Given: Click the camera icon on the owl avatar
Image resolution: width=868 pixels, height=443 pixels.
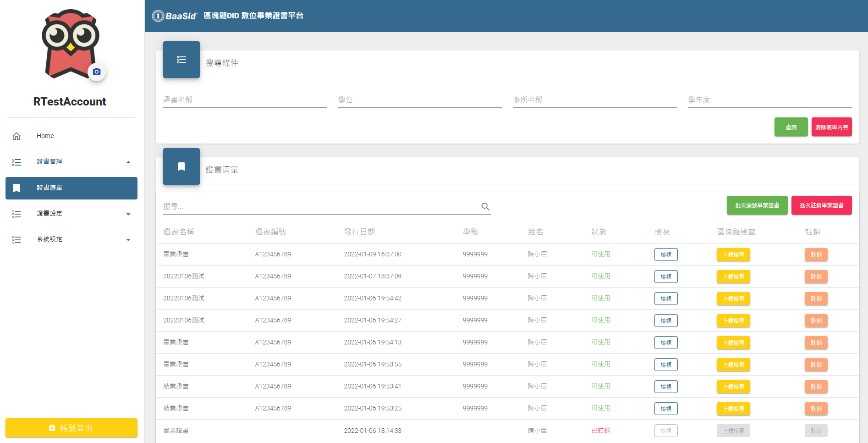Looking at the screenshot, I should coord(97,72).
